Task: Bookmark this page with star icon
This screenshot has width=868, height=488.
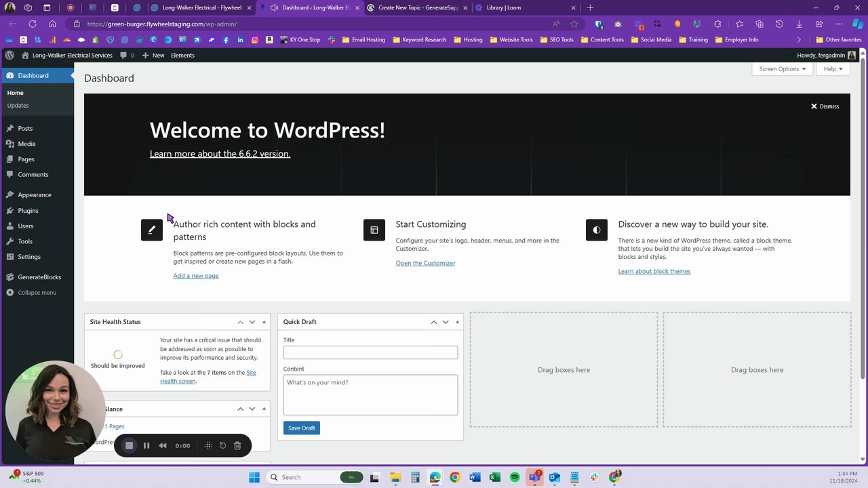Action: (574, 24)
